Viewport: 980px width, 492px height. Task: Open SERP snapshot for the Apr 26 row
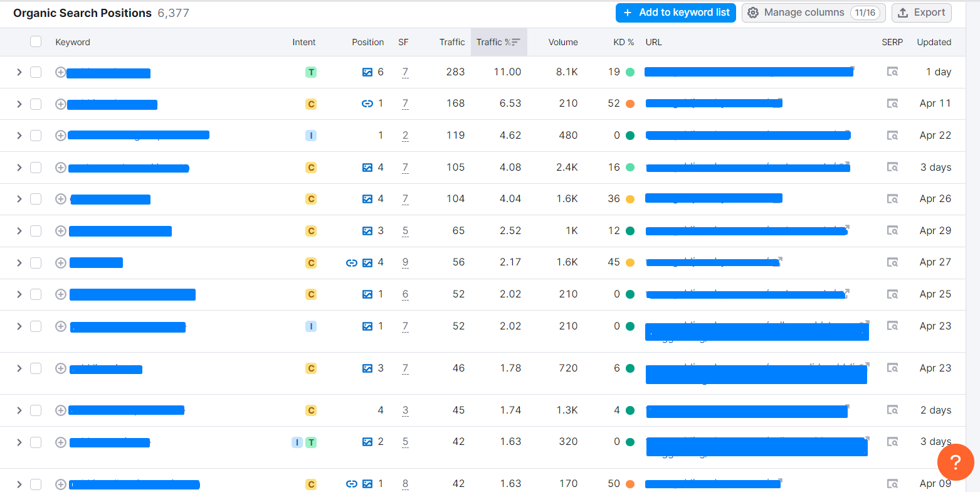892,199
